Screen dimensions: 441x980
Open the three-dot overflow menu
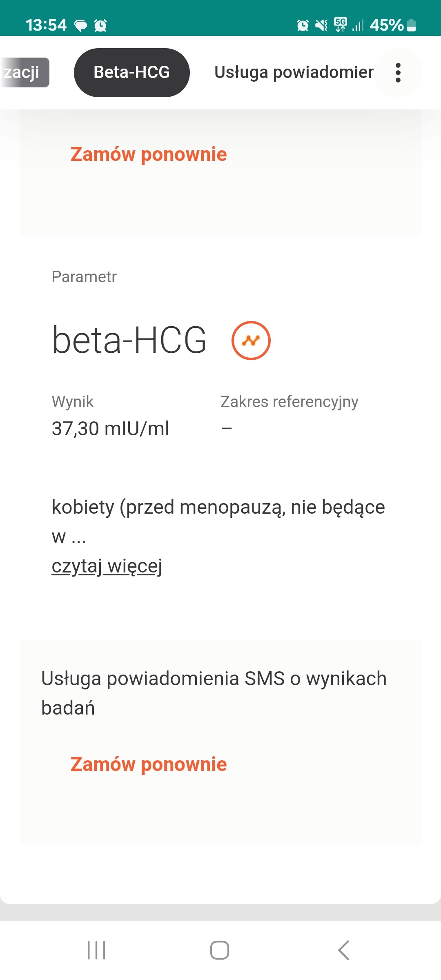(x=398, y=73)
